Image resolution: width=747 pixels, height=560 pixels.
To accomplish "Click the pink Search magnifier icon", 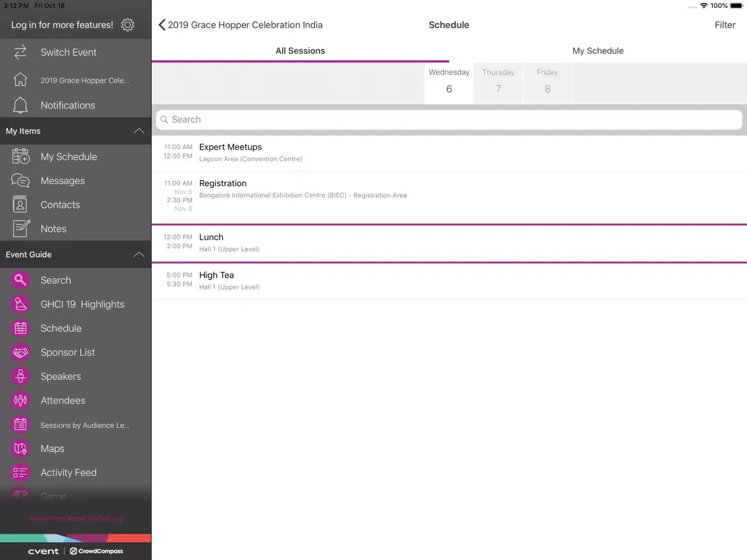I will [20, 280].
